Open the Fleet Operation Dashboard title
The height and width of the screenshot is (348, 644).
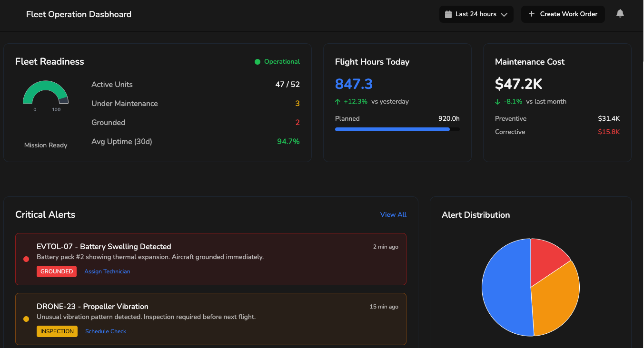pos(79,14)
